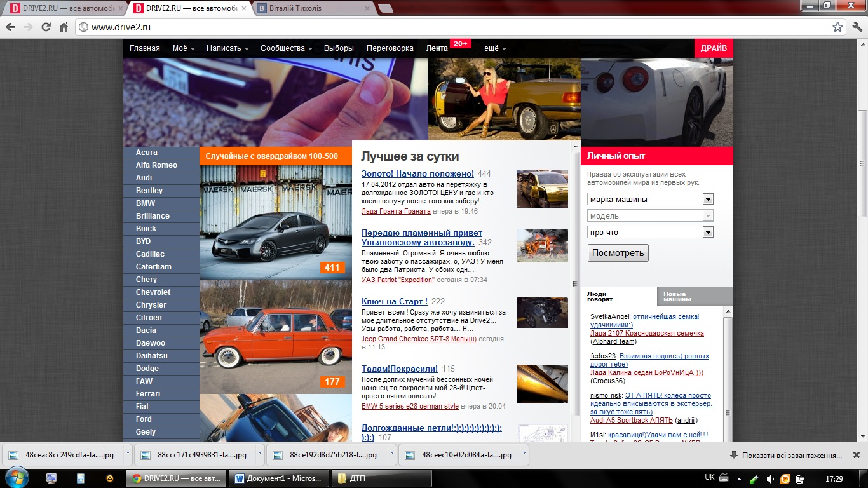
Task: Expand the Моё menu
Action: tap(184, 48)
